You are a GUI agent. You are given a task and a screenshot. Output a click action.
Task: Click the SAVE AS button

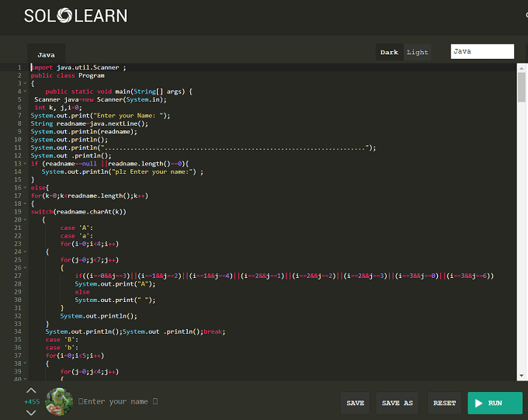pyautogui.click(x=397, y=403)
